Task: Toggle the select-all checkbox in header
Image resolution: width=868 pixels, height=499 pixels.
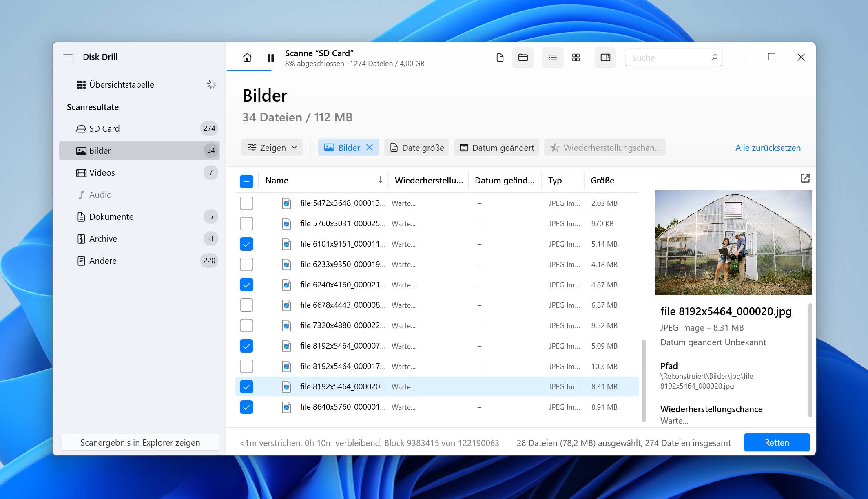Action: 246,181
